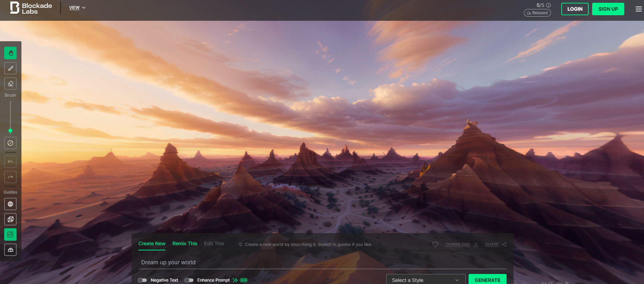Image resolution: width=644 pixels, height=284 pixels.
Task: Select the sketch brush tool
Action: tap(10, 68)
